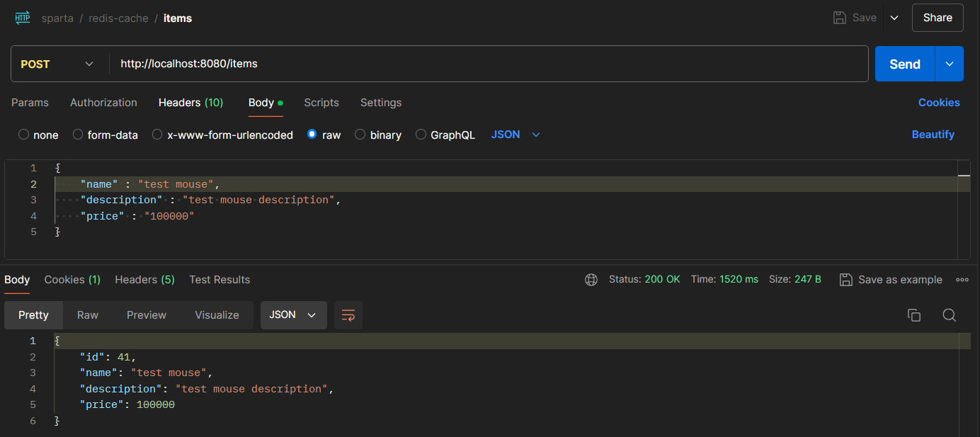Open the request body JSON type dropdown
This screenshot has width=980, height=437.
516,135
